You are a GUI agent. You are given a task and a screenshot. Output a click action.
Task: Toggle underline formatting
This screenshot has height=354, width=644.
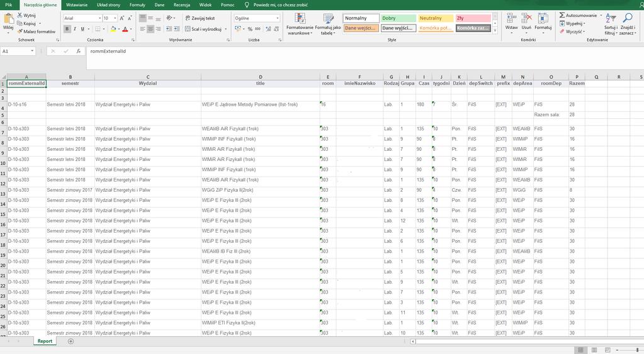(82, 29)
